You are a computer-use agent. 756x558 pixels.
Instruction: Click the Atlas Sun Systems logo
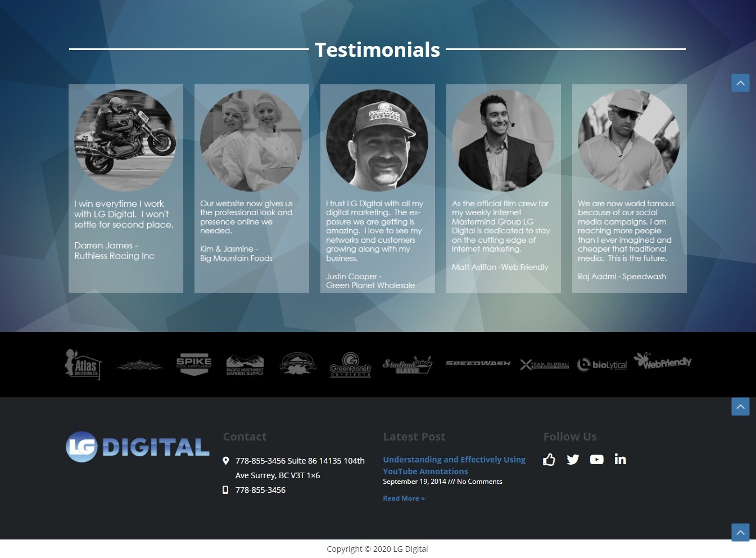click(x=83, y=364)
